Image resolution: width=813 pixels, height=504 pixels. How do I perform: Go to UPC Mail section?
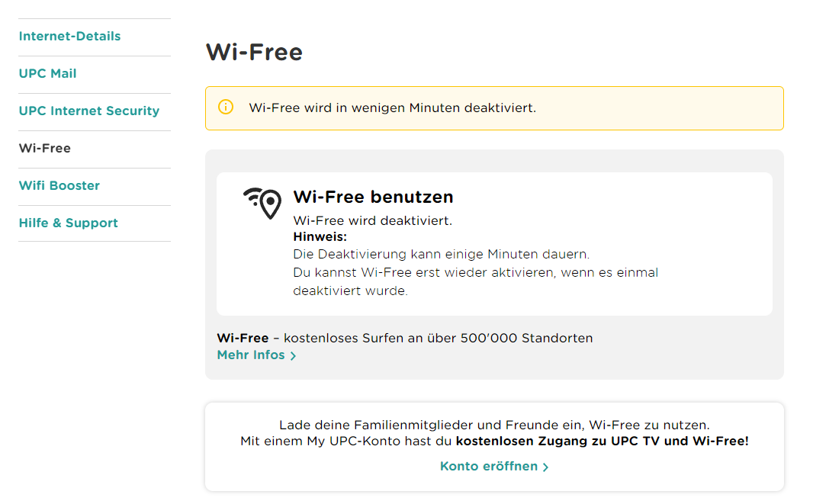47,74
